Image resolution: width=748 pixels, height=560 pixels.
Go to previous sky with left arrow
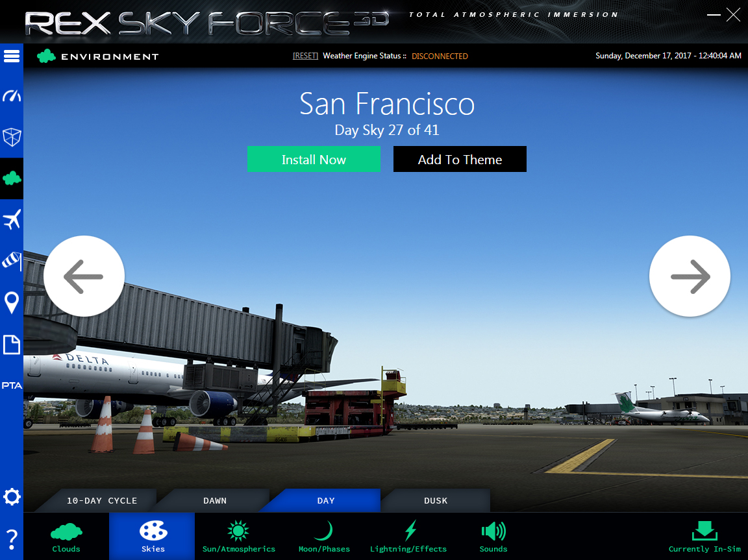(84, 276)
